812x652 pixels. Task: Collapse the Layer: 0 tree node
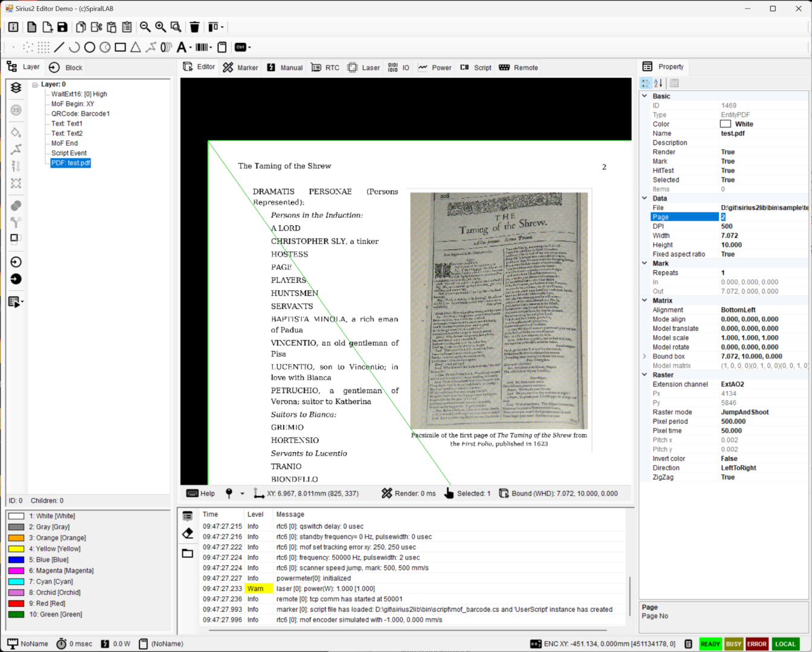point(35,85)
